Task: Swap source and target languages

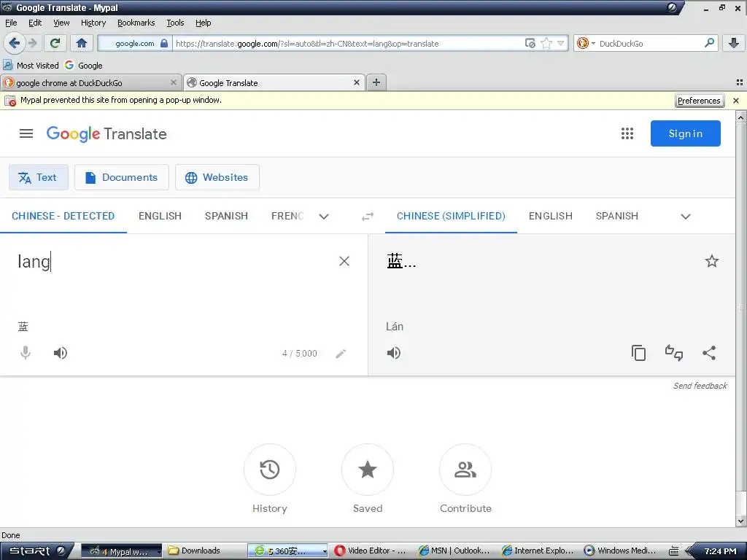Action: pos(368,217)
